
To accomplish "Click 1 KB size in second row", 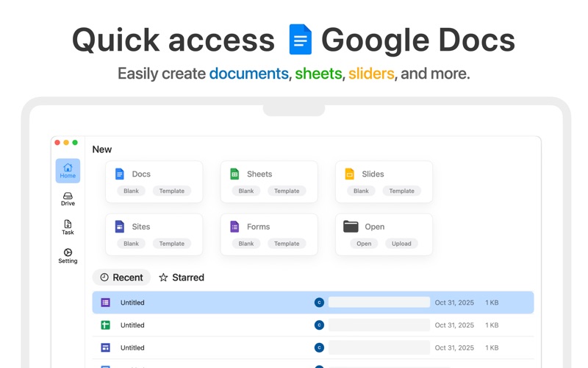I will [492, 325].
